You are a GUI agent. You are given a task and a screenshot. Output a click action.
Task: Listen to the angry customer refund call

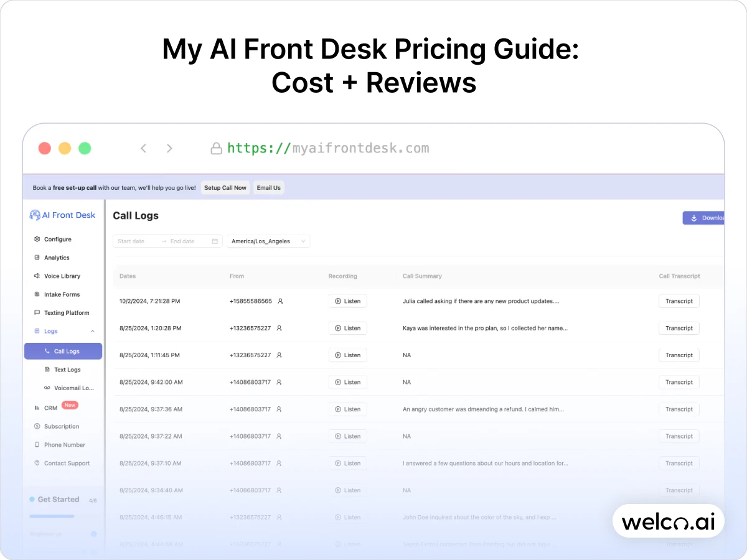(x=347, y=409)
